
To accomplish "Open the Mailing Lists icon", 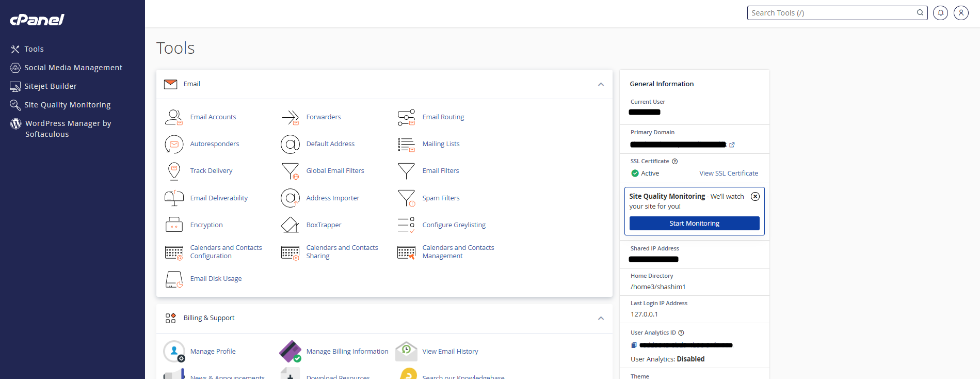I will tap(406, 144).
